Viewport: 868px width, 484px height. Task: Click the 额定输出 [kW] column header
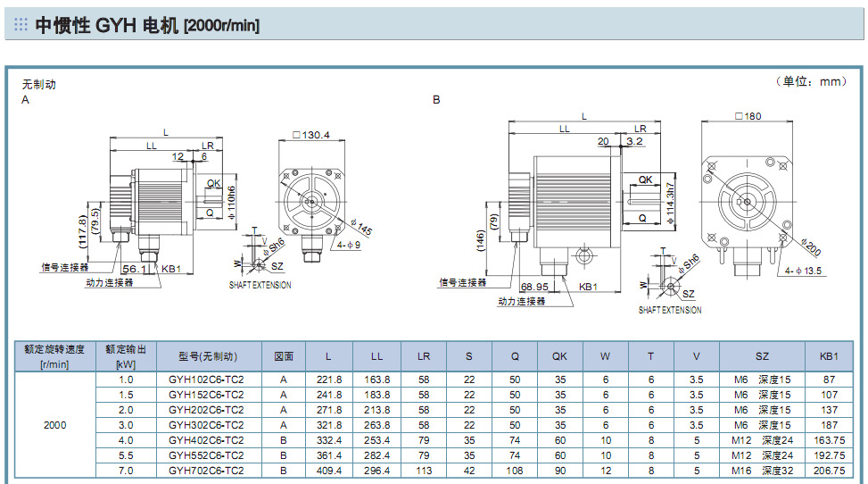point(126,356)
